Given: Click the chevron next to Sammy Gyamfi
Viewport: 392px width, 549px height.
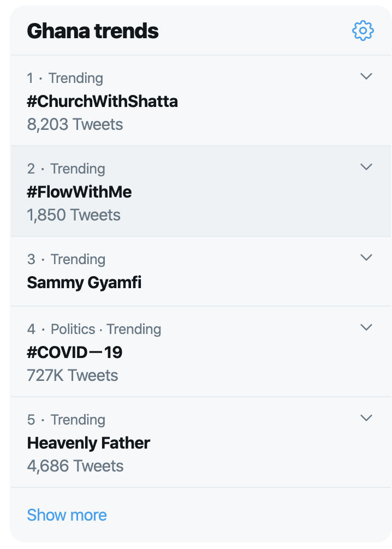Looking at the screenshot, I should coord(366,258).
